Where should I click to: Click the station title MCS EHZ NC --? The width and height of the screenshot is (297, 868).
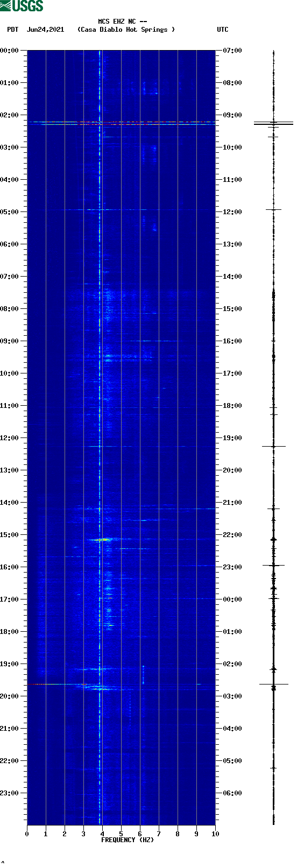pos(123,22)
